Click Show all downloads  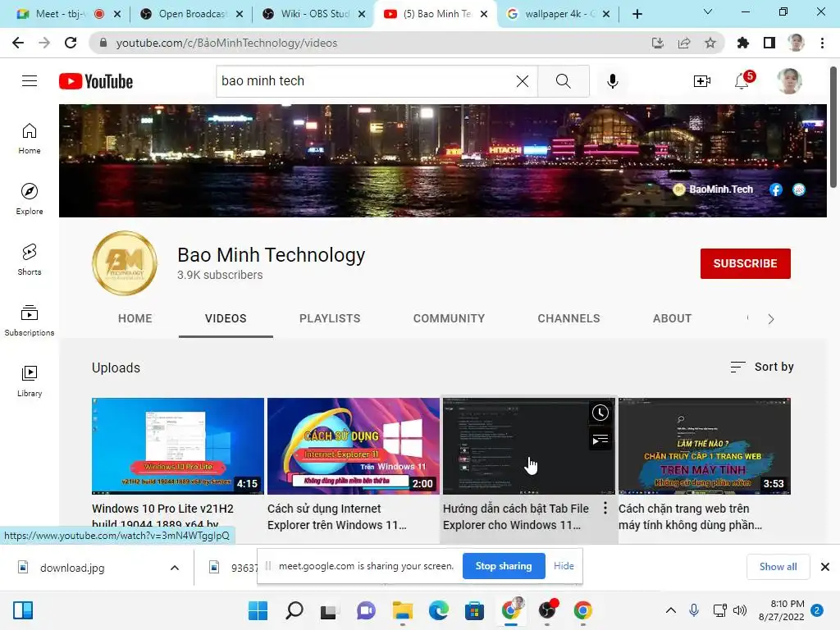coord(778,567)
